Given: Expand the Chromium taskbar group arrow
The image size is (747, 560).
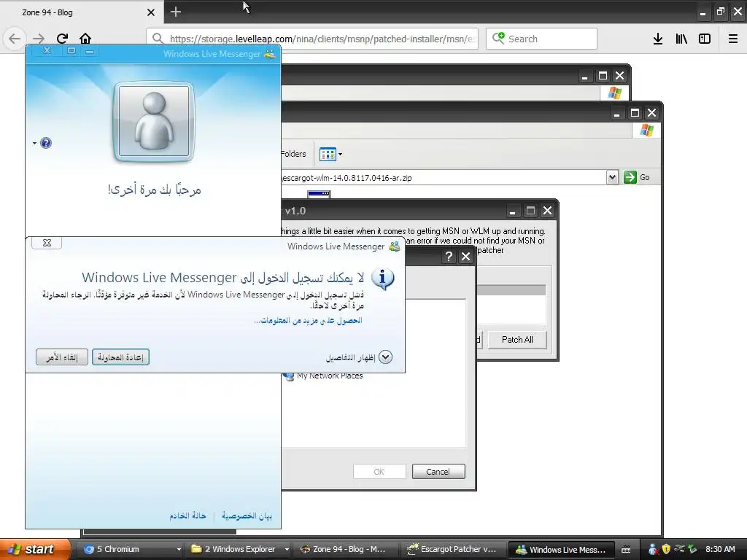Looking at the screenshot, I should (x=179, y=550).
